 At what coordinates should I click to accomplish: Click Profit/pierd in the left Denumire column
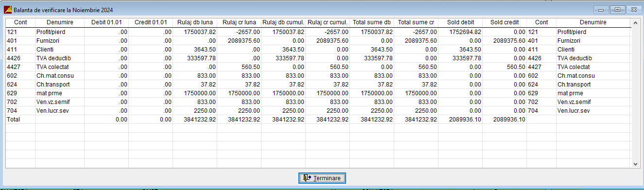(51, 32)
